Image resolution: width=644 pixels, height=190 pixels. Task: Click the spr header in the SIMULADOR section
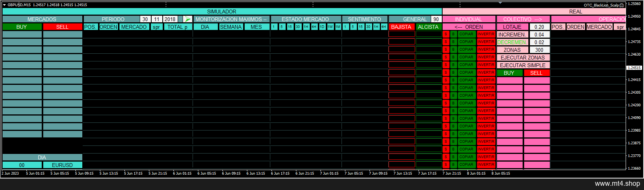pyautogui.click(x=156, y=27)
